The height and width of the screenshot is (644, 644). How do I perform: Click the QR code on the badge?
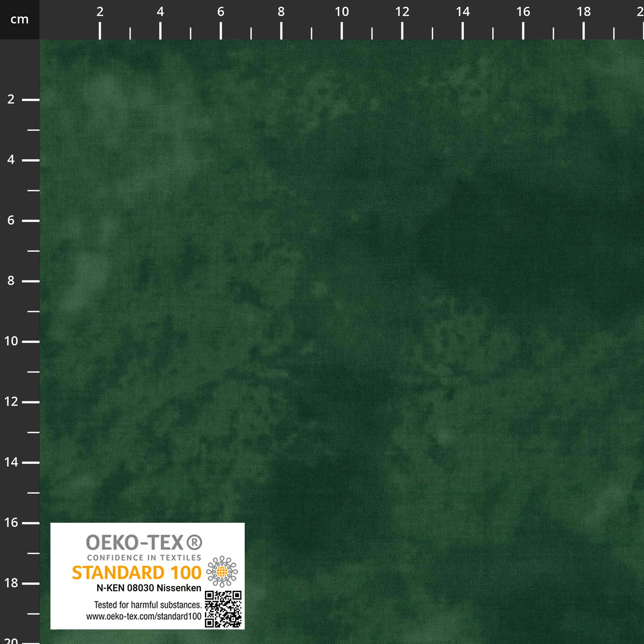click(223, 609)
